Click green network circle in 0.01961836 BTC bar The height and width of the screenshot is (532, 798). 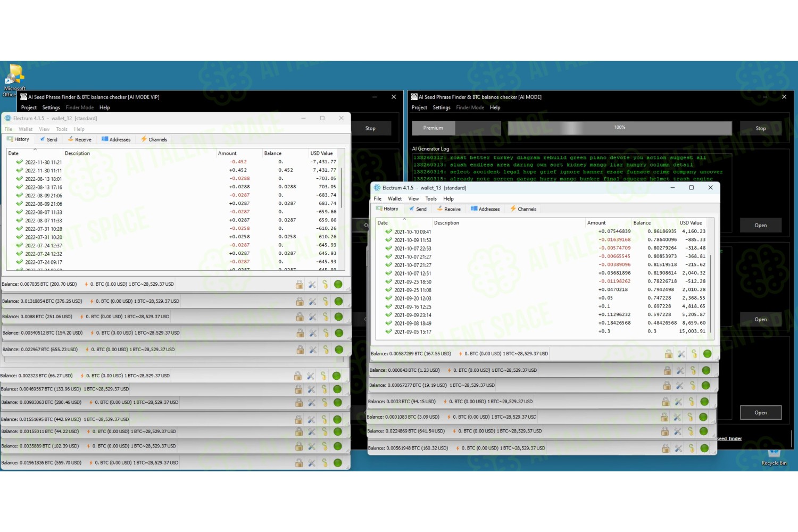[x=337, y=463]
